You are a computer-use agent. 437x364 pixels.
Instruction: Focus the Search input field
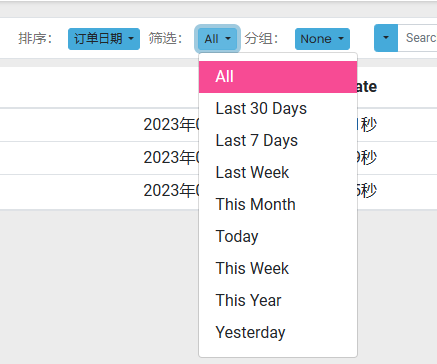(x=418, y=38)
